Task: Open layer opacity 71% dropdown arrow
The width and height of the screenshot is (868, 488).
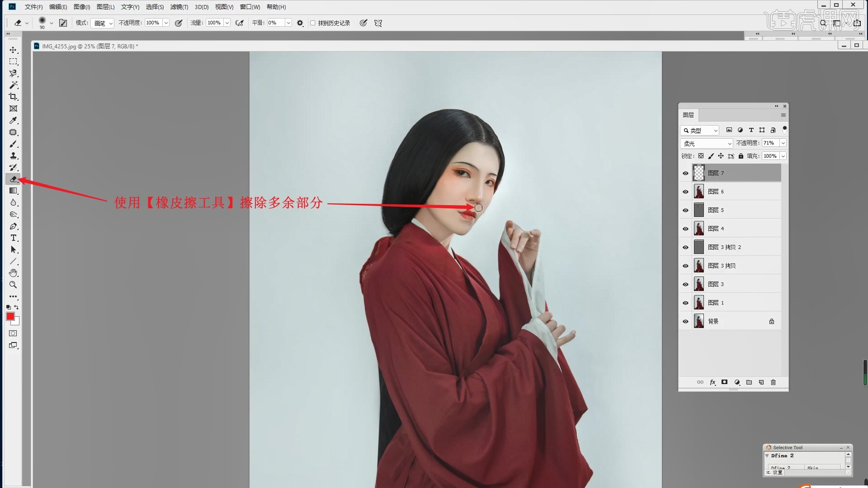Action: tap(783, 143)
